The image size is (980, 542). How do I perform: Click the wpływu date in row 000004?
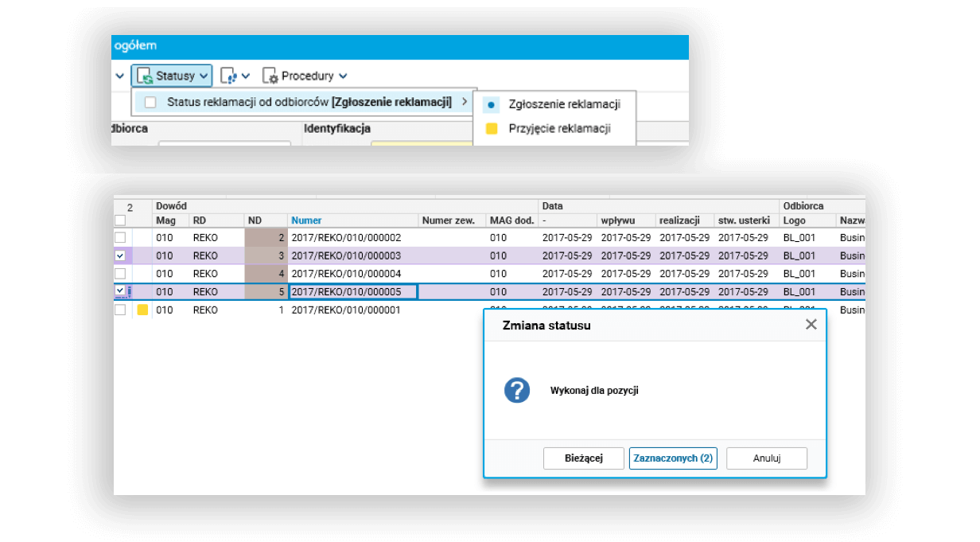(x=626, y=274)
